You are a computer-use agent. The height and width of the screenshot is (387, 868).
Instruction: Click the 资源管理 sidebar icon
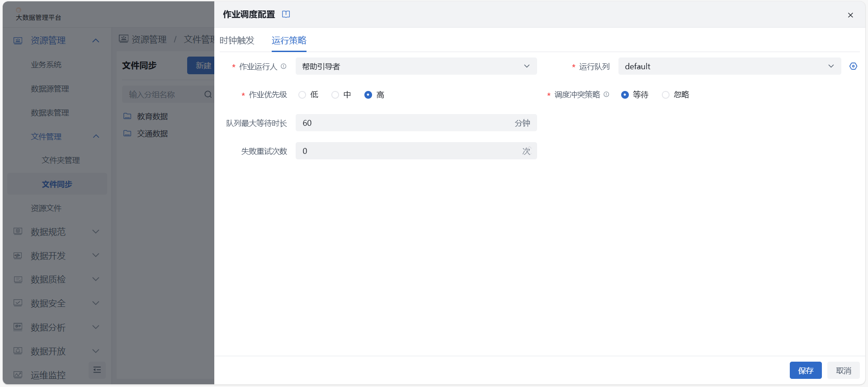(18, 41)
